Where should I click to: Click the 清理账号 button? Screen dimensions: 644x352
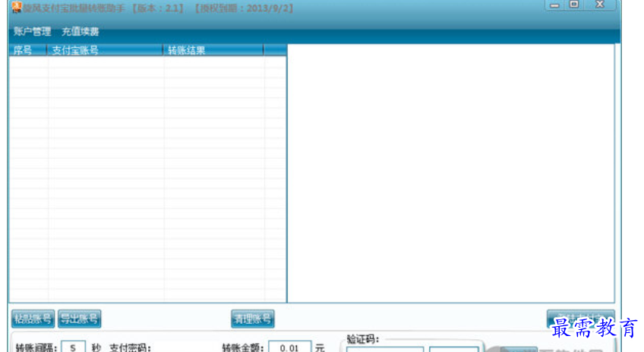[x=253, y=319]
